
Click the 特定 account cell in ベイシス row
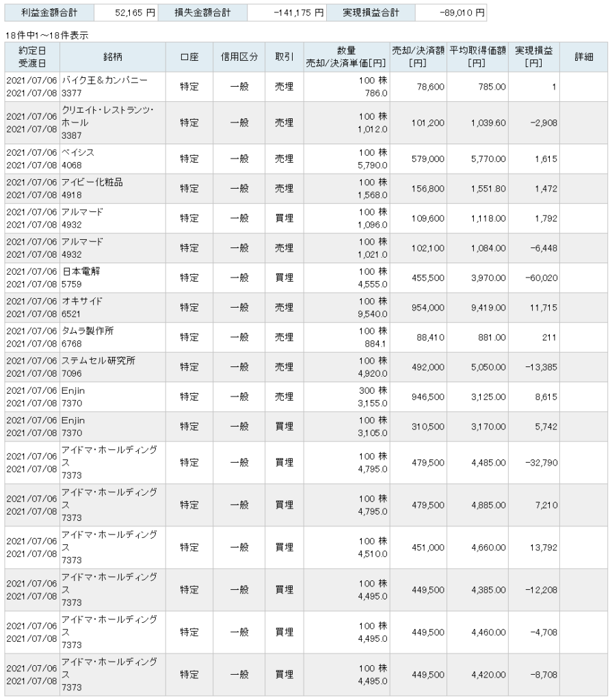(x=189, y=159)
